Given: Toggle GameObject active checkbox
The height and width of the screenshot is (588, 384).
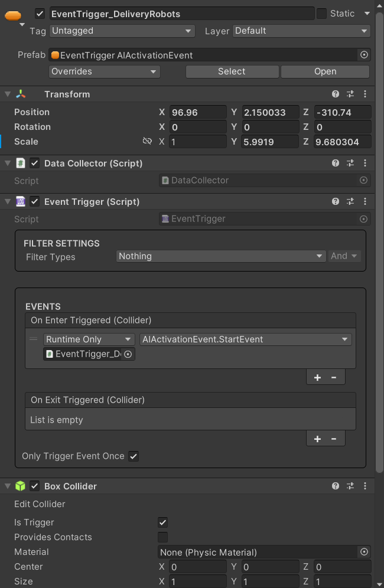Looking at the screenshot, I should [x=40, y=14].
